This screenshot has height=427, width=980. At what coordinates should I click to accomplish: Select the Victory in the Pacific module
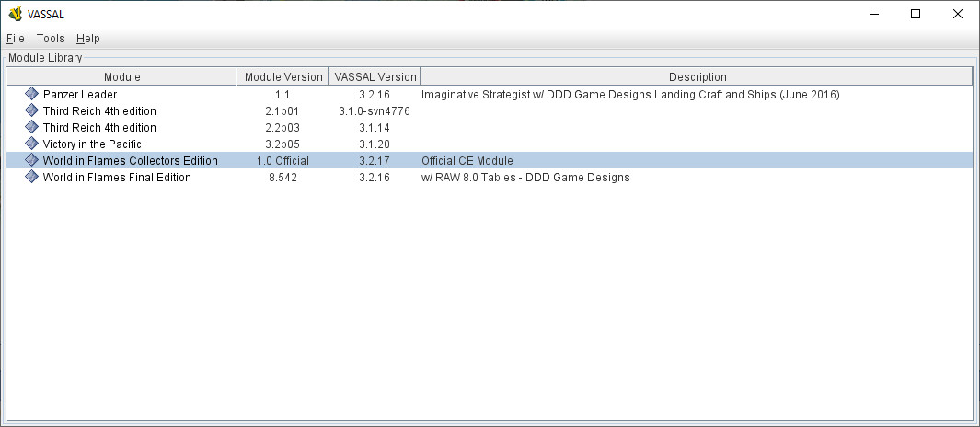(490, 144)
